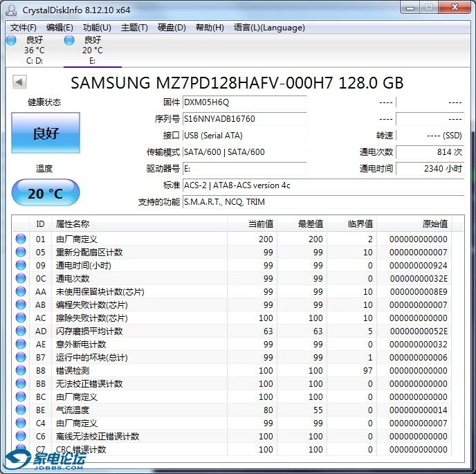Click the status icon for row 0C 通电次数
This screenshot has height=474, width=476.
[x=21, y=278]
